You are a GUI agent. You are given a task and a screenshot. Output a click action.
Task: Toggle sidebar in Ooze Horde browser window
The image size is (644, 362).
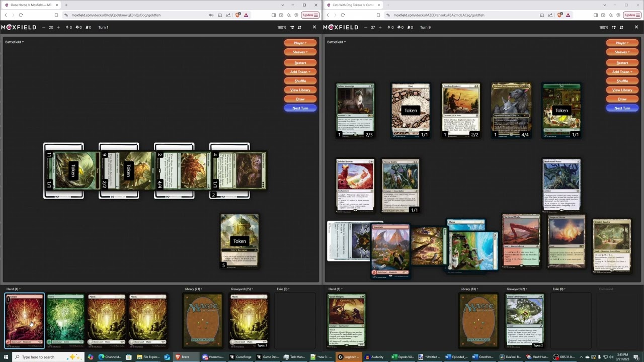point(273,15)
